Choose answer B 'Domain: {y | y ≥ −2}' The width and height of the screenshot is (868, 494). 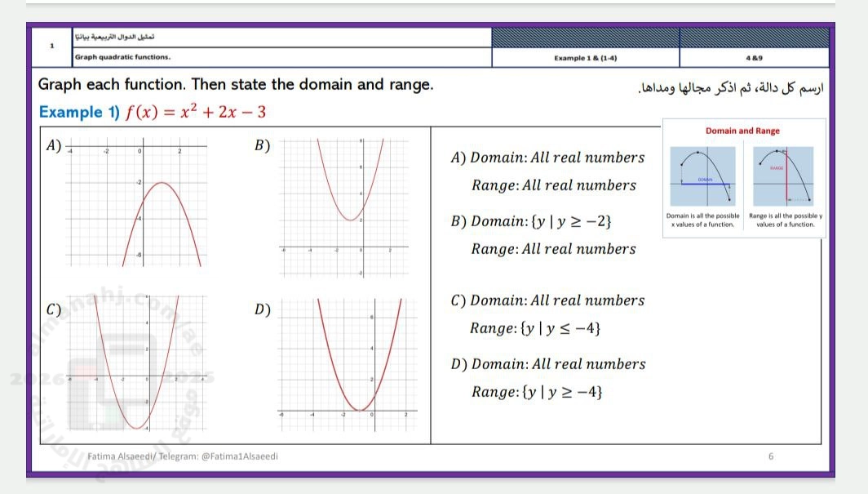(531, 221)
